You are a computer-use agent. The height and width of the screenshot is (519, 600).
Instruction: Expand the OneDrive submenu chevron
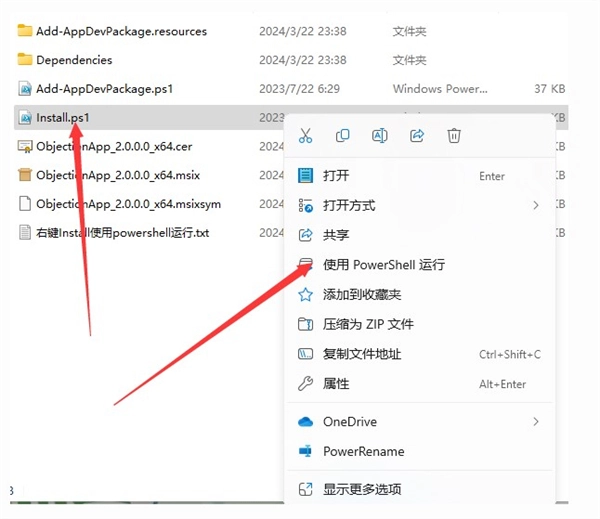536,422
